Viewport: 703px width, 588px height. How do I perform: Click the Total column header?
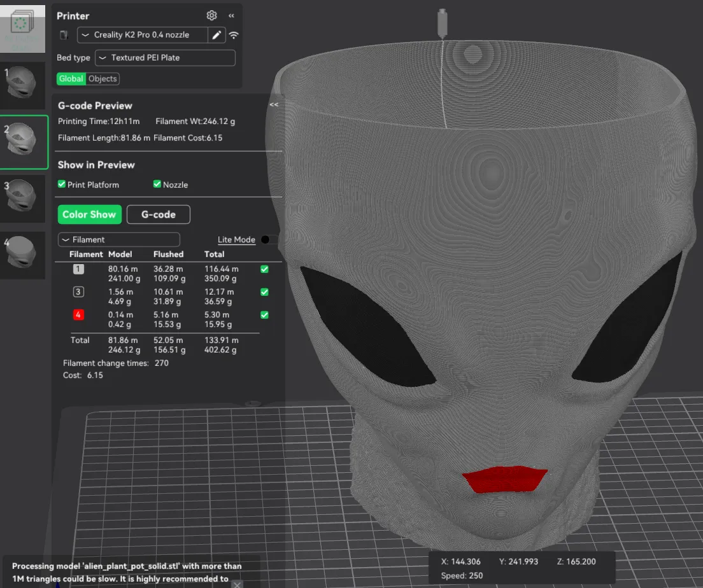215,254
